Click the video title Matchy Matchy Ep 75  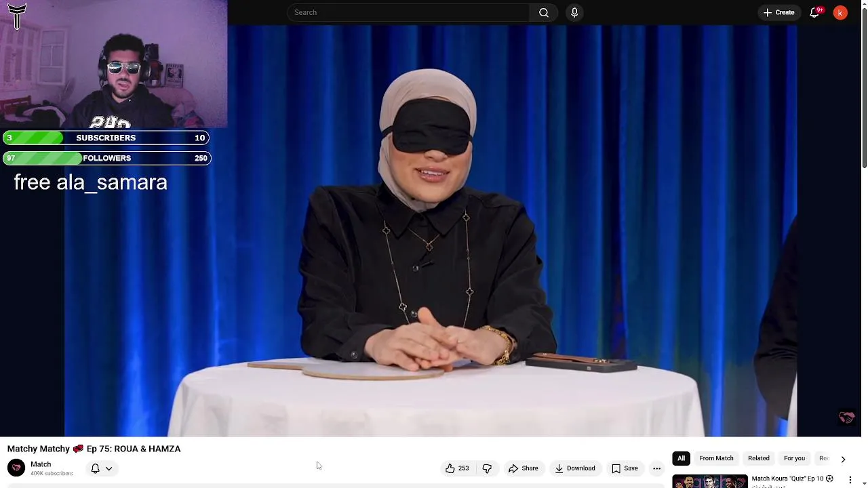(94, 449)
